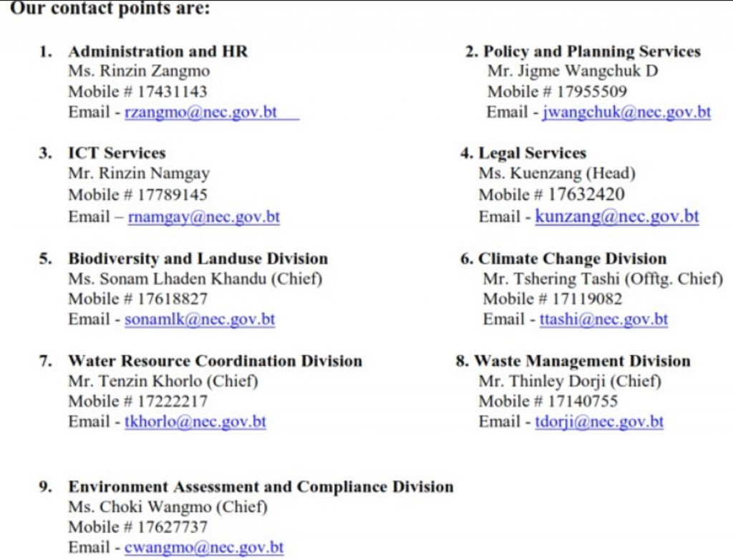Click Environment Assessment and Compliance Division heading
This screenshot has width=733, height=560.
pyautogui.click(x=261, y=487)
